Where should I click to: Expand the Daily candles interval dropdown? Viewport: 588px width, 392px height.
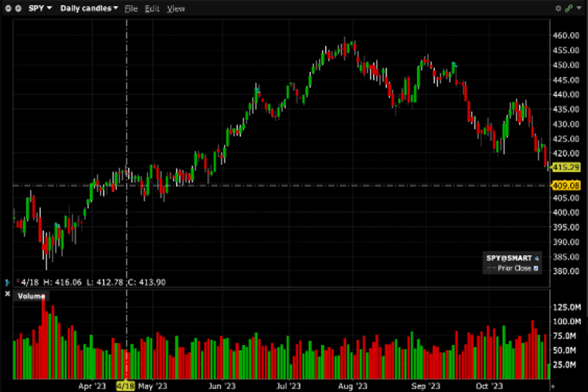89,8
